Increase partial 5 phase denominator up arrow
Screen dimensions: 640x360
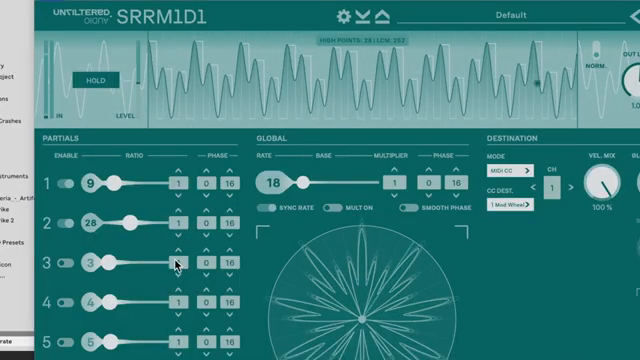point(230,329)
